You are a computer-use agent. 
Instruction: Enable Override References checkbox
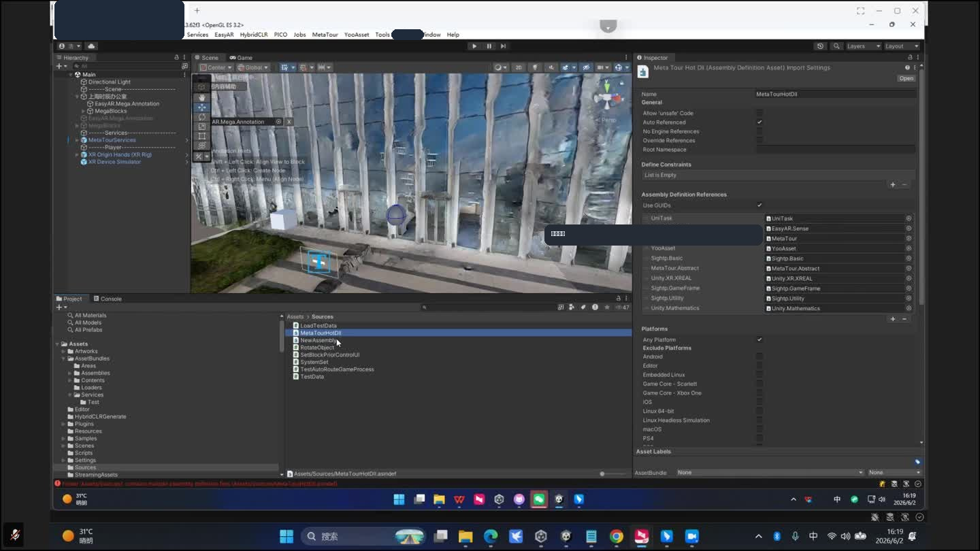click(759, 140)
